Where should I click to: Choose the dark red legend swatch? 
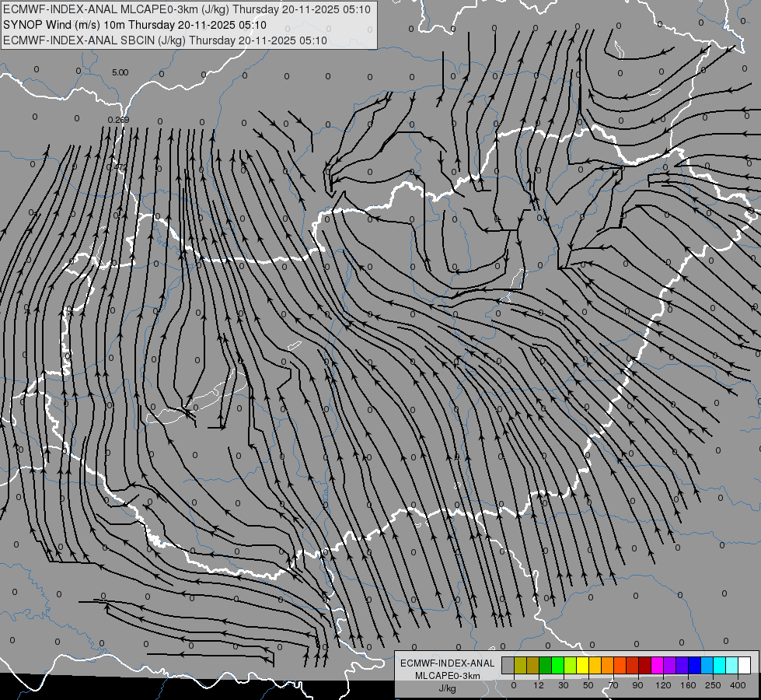tap(645, 665)
